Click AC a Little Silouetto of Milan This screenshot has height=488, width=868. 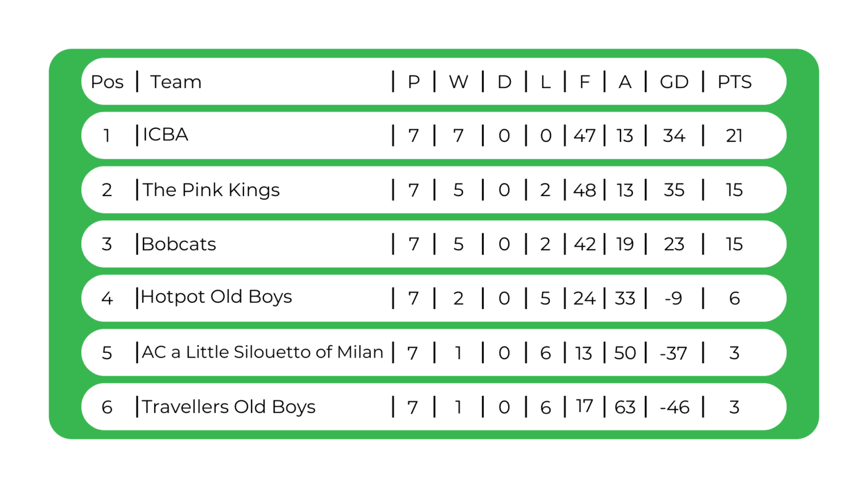point(263,352)
